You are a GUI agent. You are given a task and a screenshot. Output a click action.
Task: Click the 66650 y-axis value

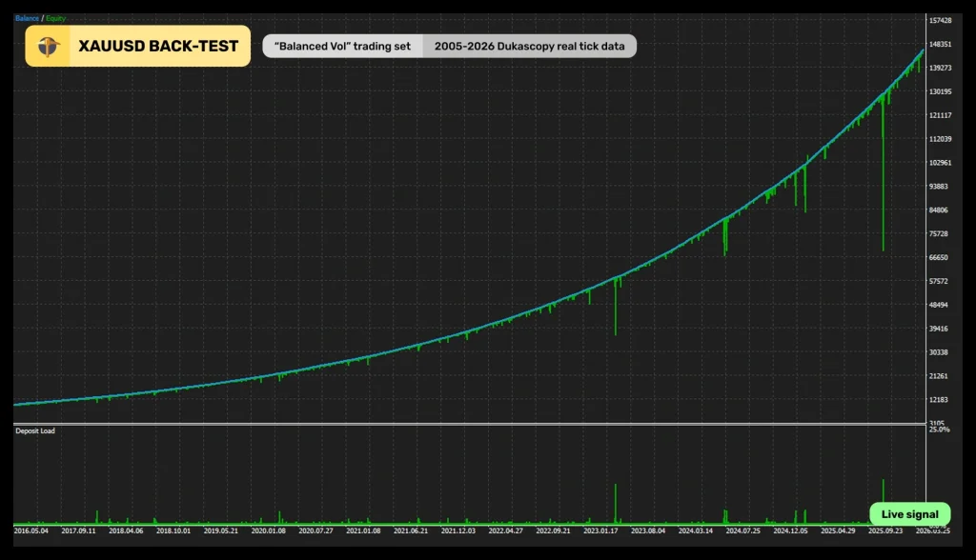pos(938,257)
